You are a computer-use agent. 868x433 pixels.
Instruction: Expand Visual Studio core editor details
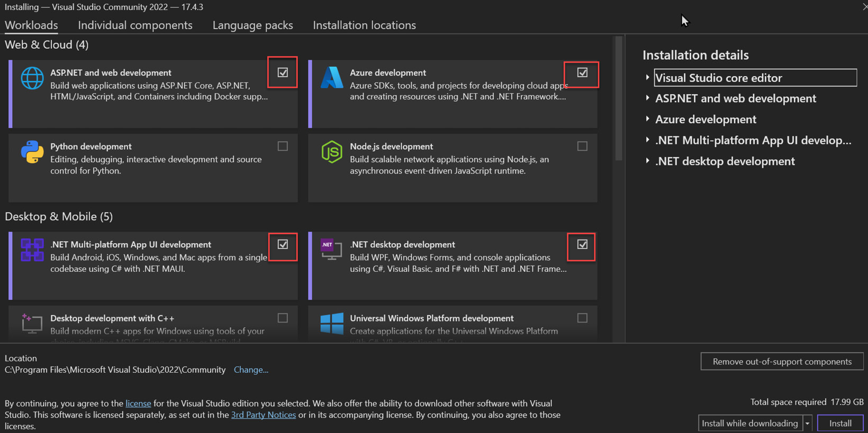point(647,77)
